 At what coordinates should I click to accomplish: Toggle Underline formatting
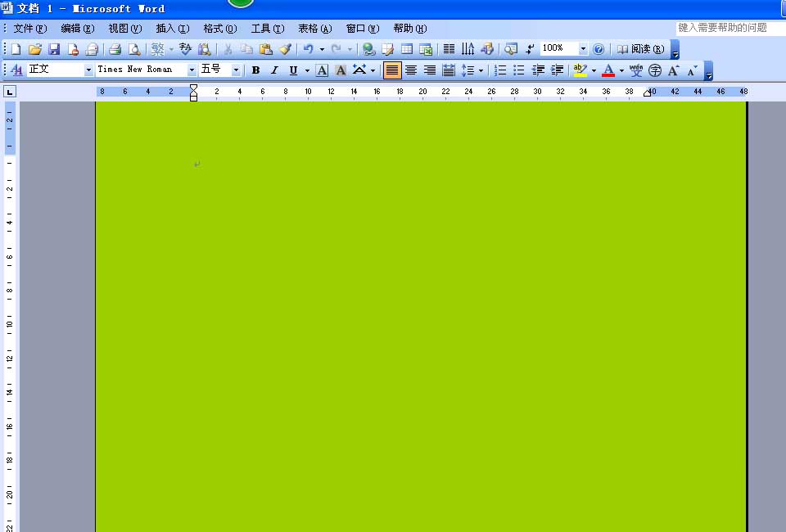[x=293, y=70]
